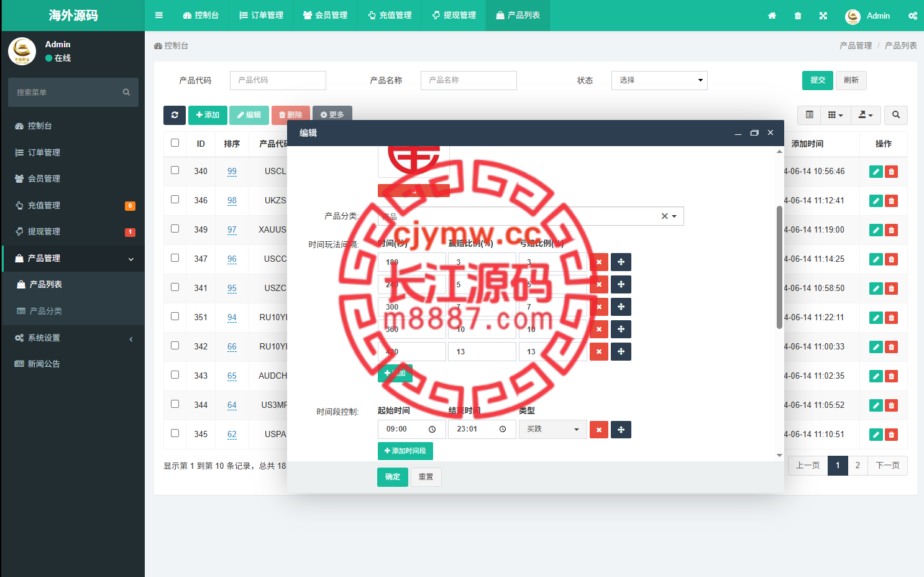Open 提现管理 tab in top navigation

pos(454,16)
